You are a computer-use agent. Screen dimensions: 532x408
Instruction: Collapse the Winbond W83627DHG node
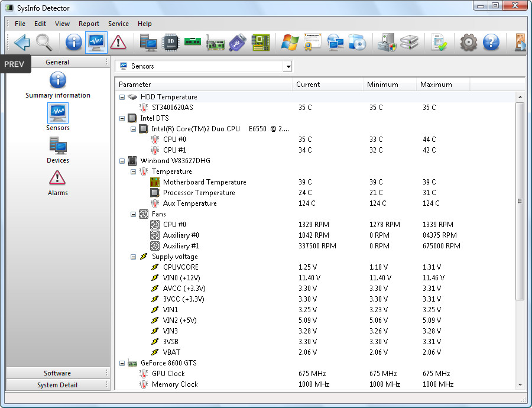click(x=122, y=161)
